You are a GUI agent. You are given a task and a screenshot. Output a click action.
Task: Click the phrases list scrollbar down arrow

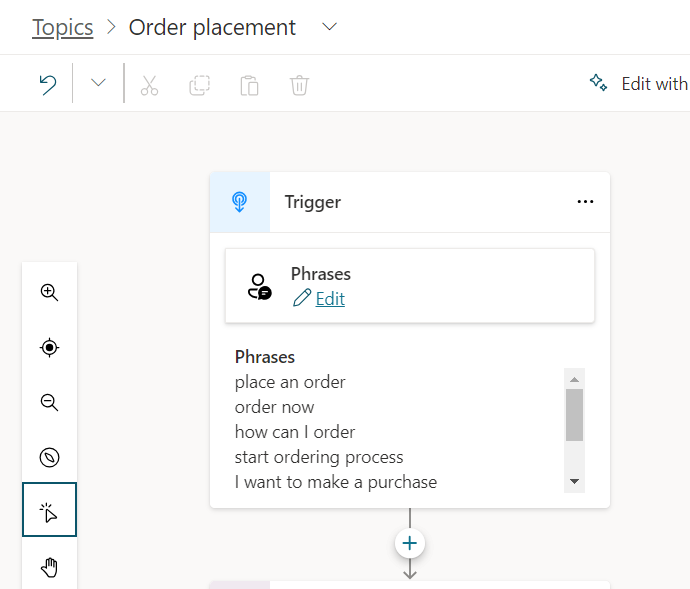tap(574, 482)
